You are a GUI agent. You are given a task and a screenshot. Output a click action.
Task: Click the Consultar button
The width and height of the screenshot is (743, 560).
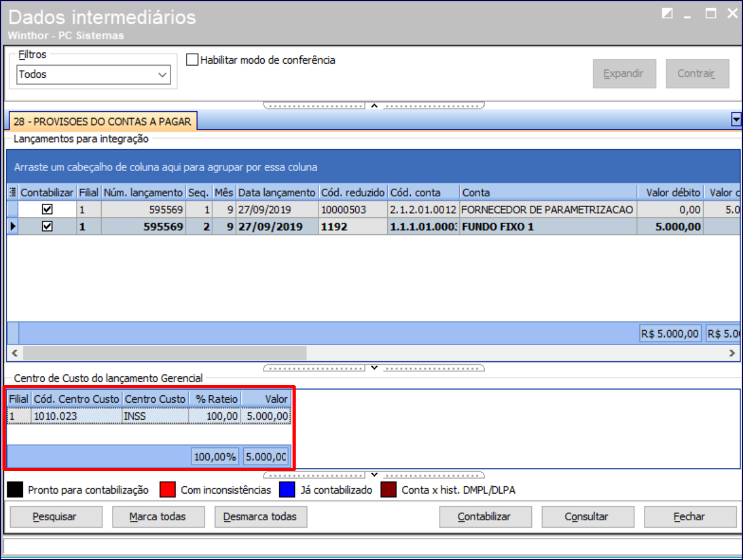click(588, 516)
